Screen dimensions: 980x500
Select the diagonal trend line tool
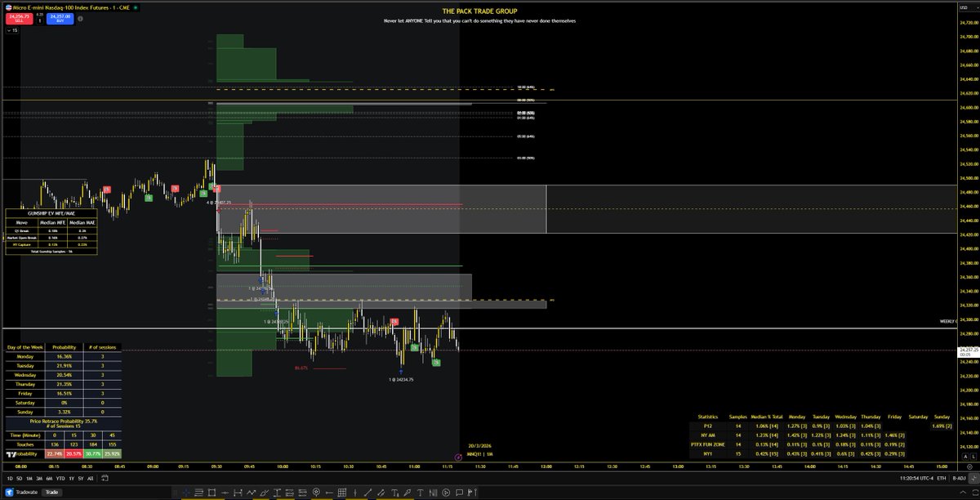click(367, 493)
